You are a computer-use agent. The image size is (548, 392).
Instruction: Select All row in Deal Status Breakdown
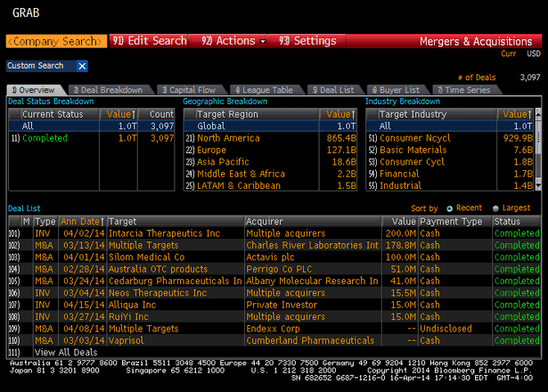(x=91, y=127)
